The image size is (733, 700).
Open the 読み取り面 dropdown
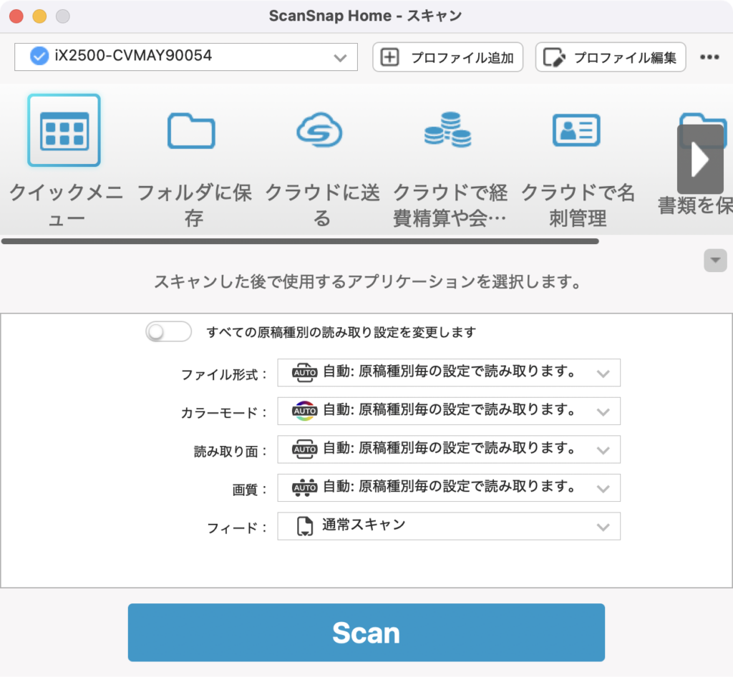coord(449,449)
